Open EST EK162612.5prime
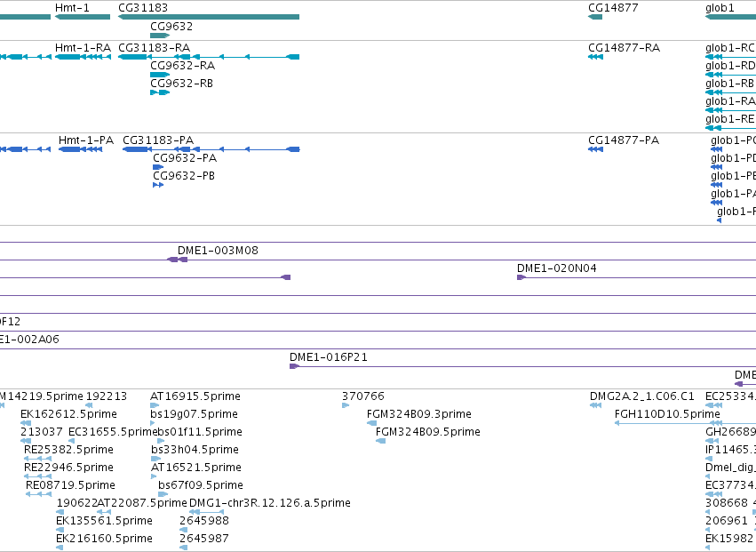Screen dimensions: 756x552 pyautogui.click(x=68, y=414)
